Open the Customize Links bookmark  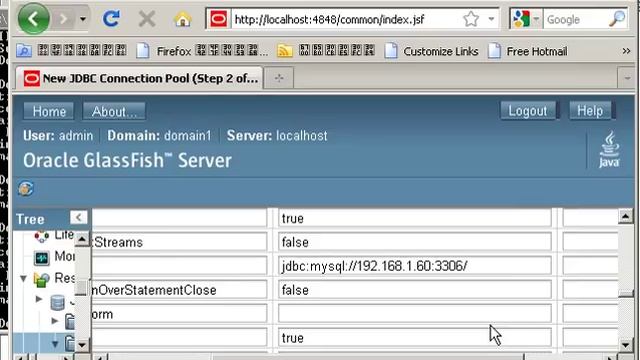[x=431, y=51]
